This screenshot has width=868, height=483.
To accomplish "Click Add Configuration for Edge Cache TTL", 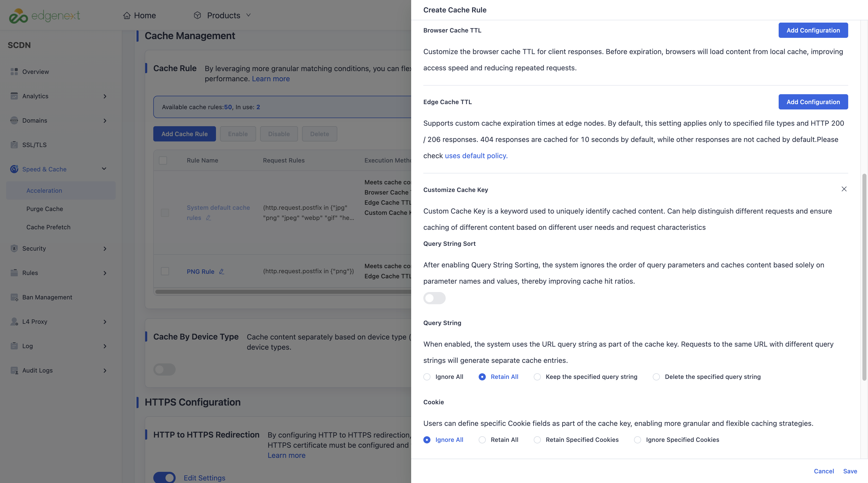I will 813,102.
